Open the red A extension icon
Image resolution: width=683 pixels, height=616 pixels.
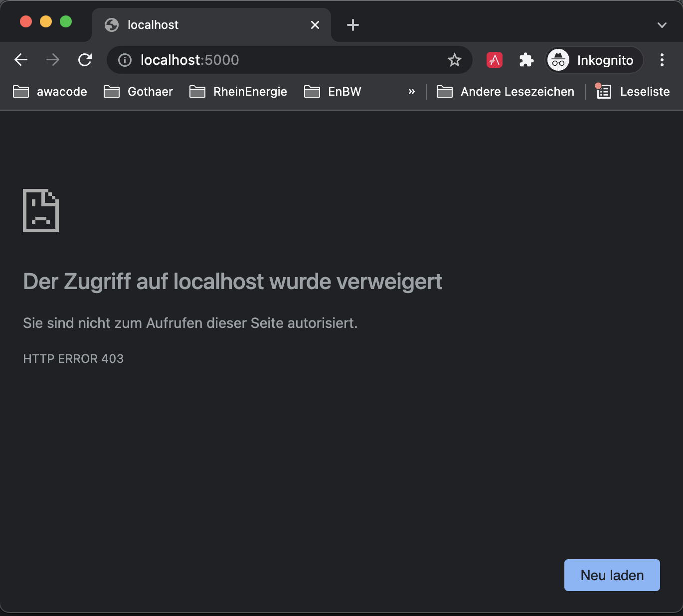pos(494,60)
